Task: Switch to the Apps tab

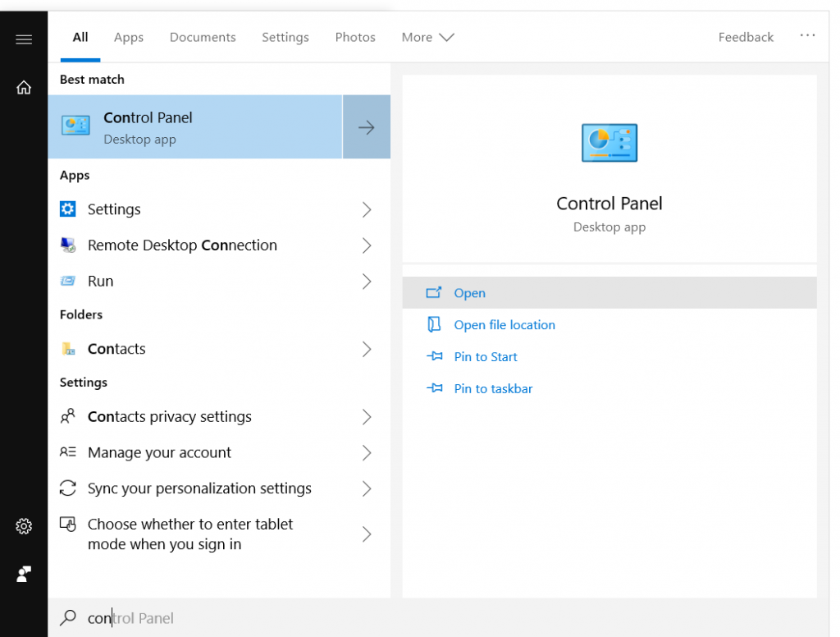Action: coord(129,37)
